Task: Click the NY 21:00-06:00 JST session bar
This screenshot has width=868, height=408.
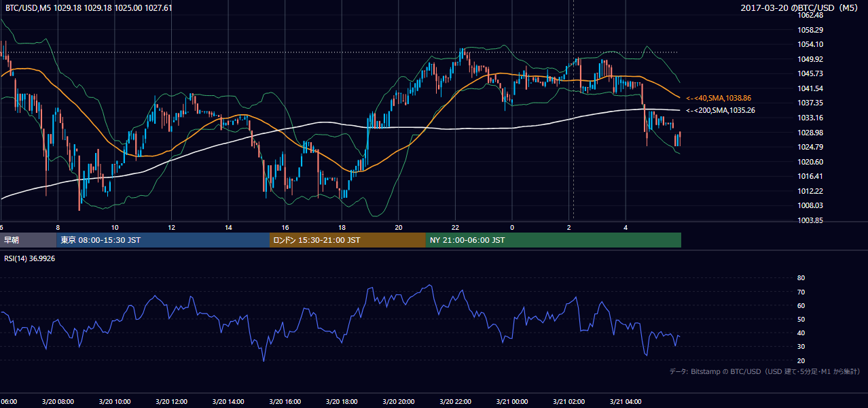Action: 554,240
